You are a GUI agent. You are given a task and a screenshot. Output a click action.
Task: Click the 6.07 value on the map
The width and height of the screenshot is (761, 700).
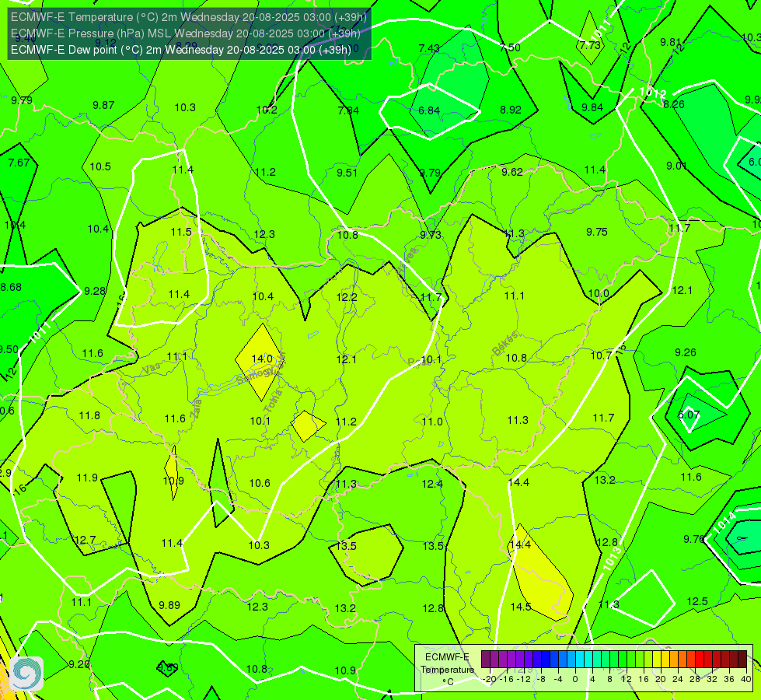[x=689, y=415]
